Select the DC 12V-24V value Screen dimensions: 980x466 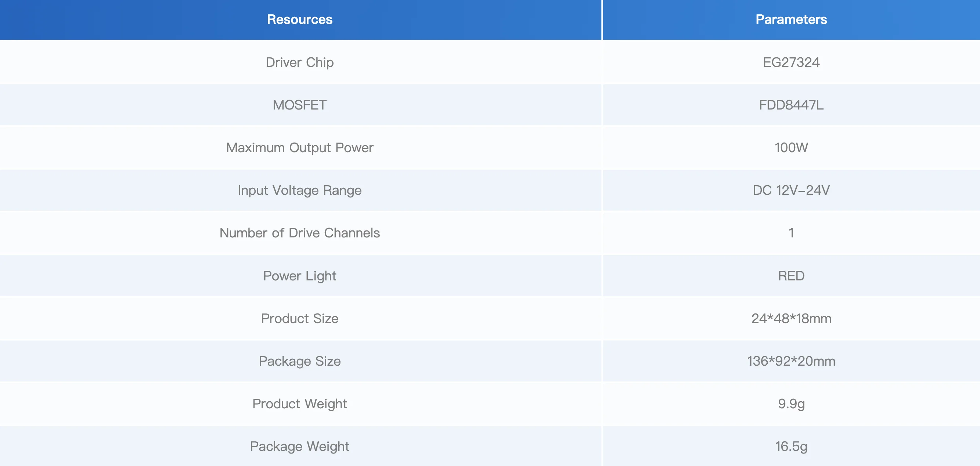pyautogui.click(x=791, y=190)
